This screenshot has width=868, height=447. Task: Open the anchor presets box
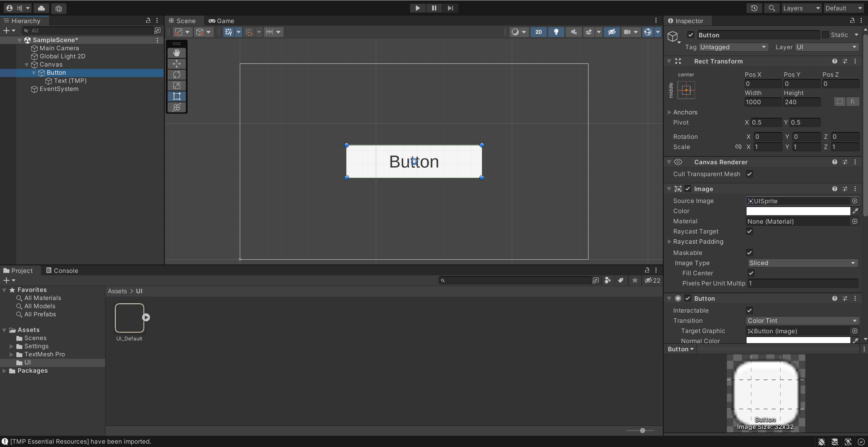[686, 90]
